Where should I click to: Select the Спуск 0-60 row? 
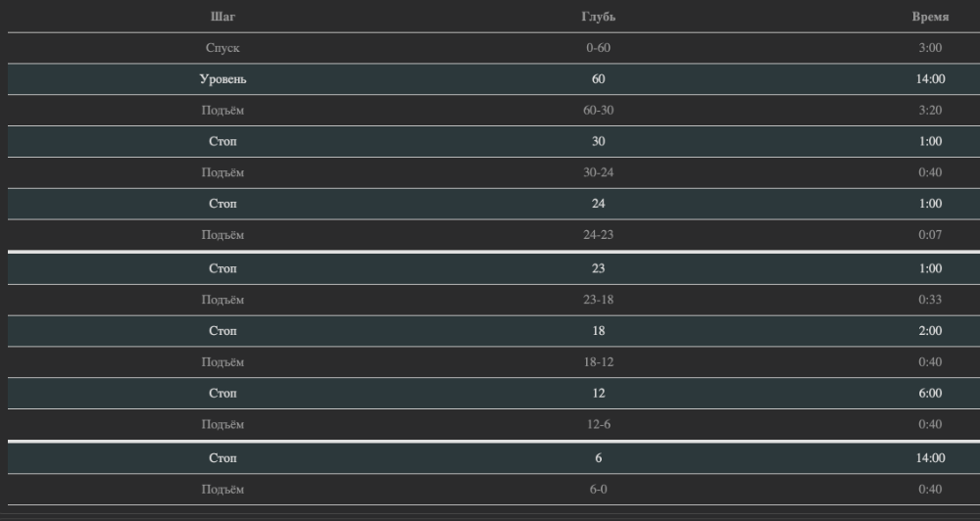(x=494, y=48)
